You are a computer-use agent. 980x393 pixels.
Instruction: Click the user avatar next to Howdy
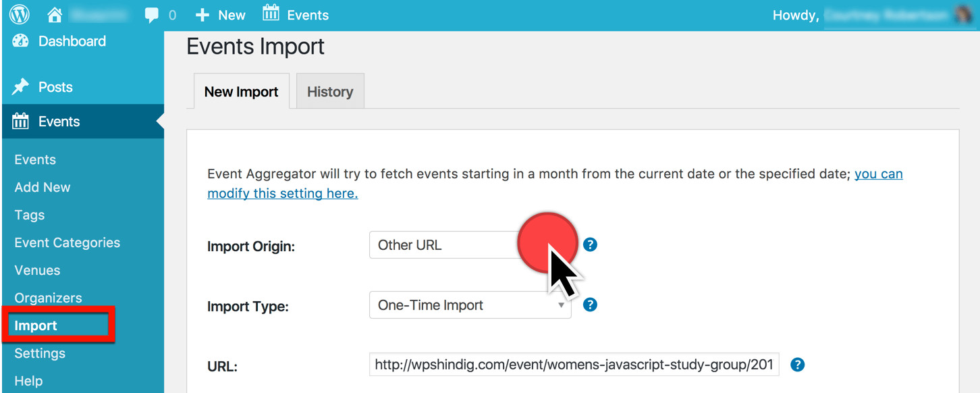click(x=968, y=14)
